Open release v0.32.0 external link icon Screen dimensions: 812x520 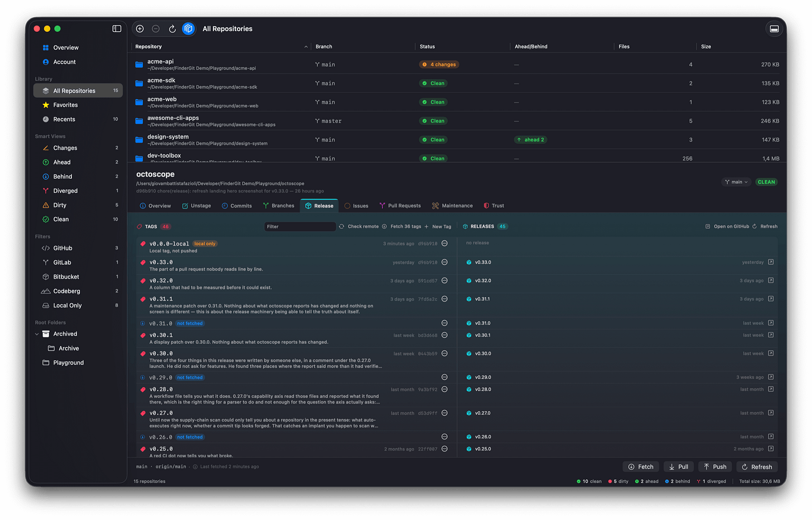pos(771,280)
